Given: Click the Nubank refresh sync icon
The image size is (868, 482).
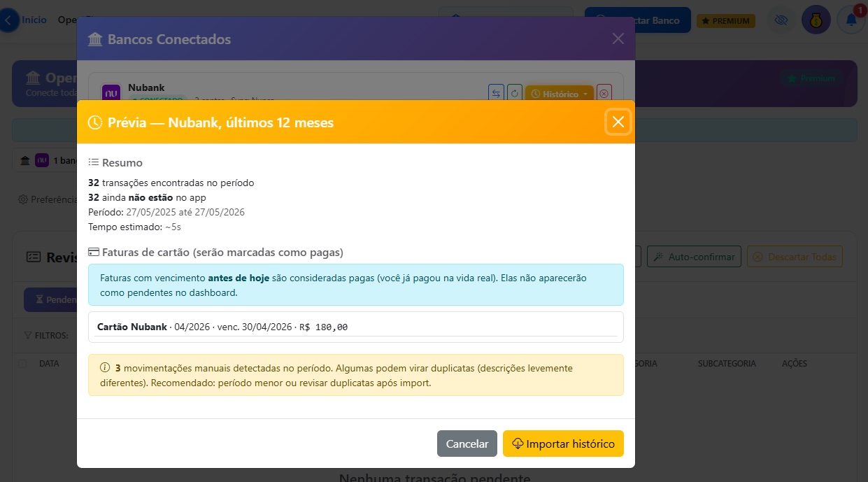Looking at the screenshot, I should (x=515, y=94).
